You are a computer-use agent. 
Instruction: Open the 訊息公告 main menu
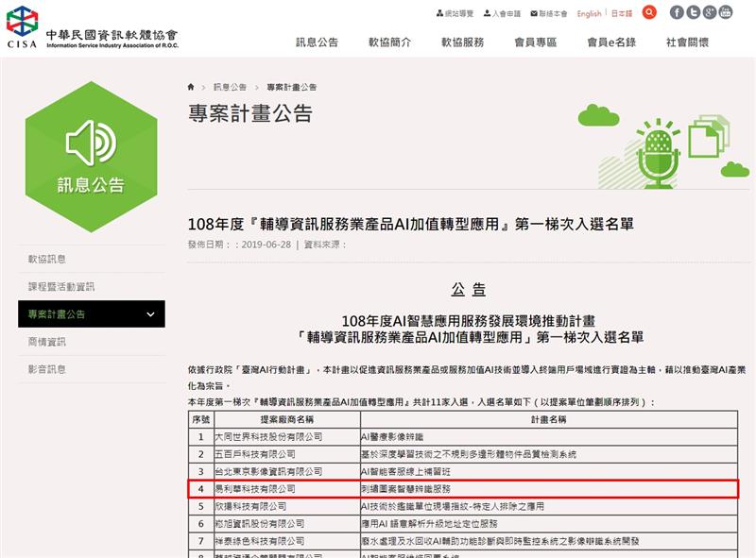[317, 42]
